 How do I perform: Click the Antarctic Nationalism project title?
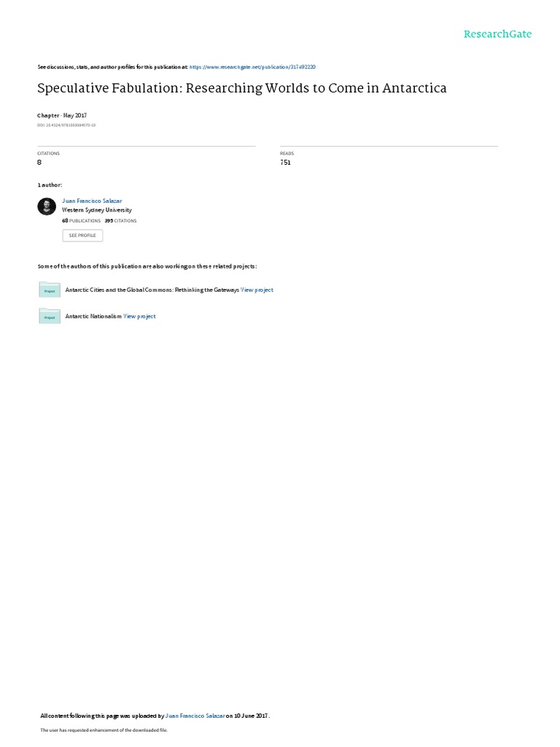tap(93, 317)
